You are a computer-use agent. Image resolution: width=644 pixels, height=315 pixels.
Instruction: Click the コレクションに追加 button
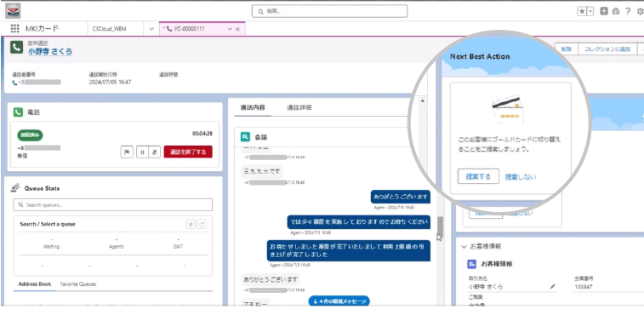tap(607, 49)
